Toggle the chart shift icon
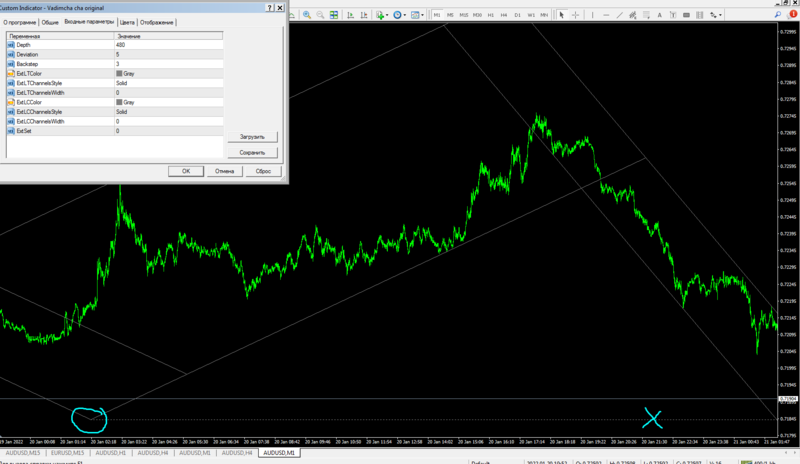This screenshot has height=464, width=800. (364, 15)
